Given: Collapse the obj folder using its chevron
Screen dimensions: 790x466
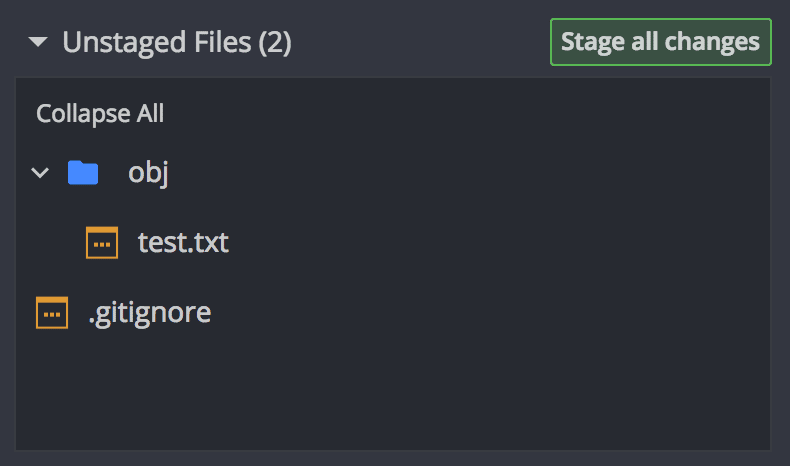Looking at the screenshot, I should pos(40,173).
